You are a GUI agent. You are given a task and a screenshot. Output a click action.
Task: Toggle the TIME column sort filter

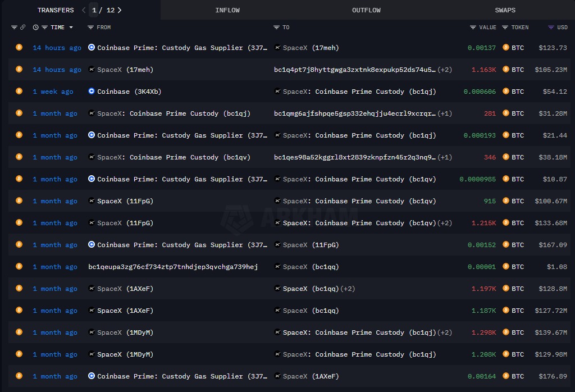(x=44, y=27)
